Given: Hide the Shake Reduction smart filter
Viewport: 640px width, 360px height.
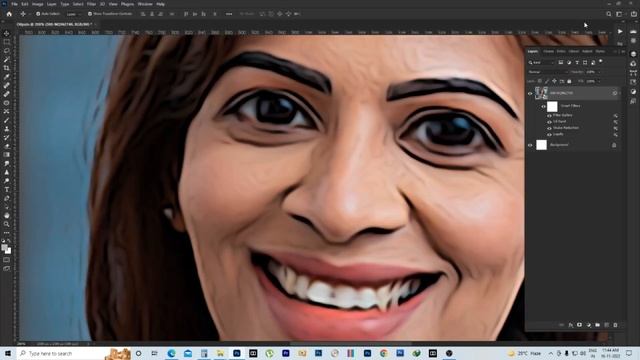Looking at the screenshot, I should click(549, 128).
